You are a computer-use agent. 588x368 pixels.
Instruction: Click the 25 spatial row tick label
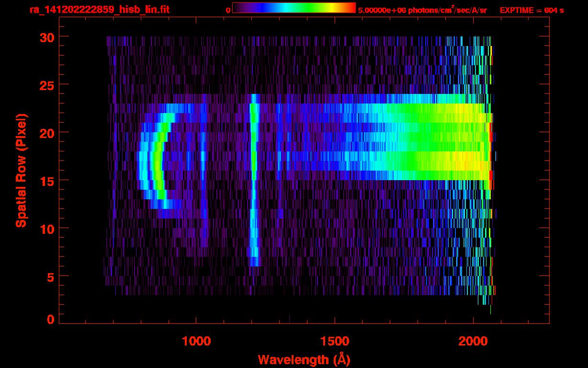(46, 85)
